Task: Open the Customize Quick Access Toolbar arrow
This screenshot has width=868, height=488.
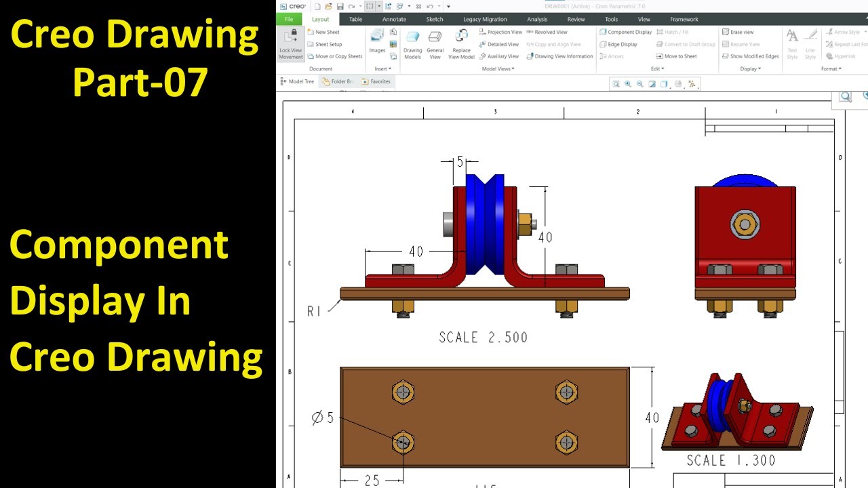Action: [x=448, y=6]
